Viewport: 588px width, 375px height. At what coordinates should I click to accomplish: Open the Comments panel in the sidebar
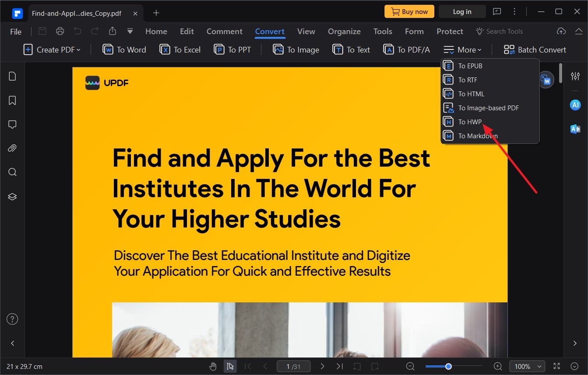click(12, 124)
